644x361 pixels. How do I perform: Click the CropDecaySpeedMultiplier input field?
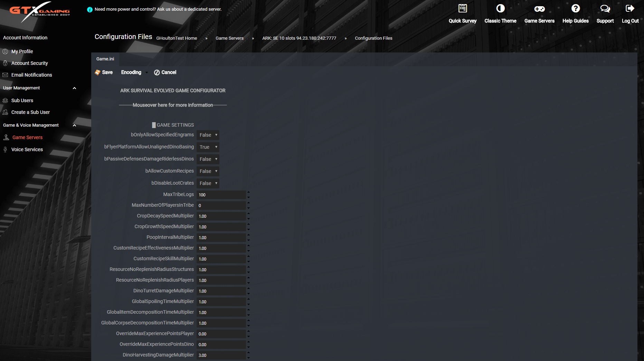click(221, 216)
